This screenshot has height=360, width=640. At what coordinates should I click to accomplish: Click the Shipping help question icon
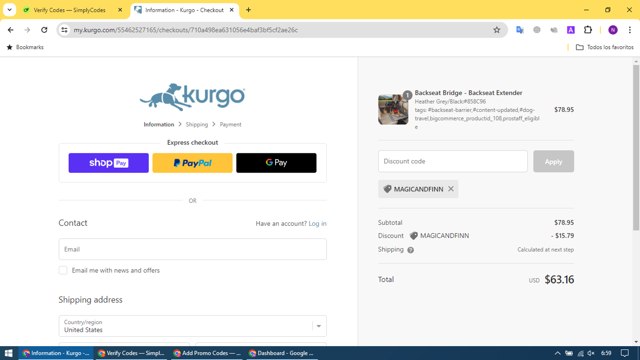click(x=410, y=250)
